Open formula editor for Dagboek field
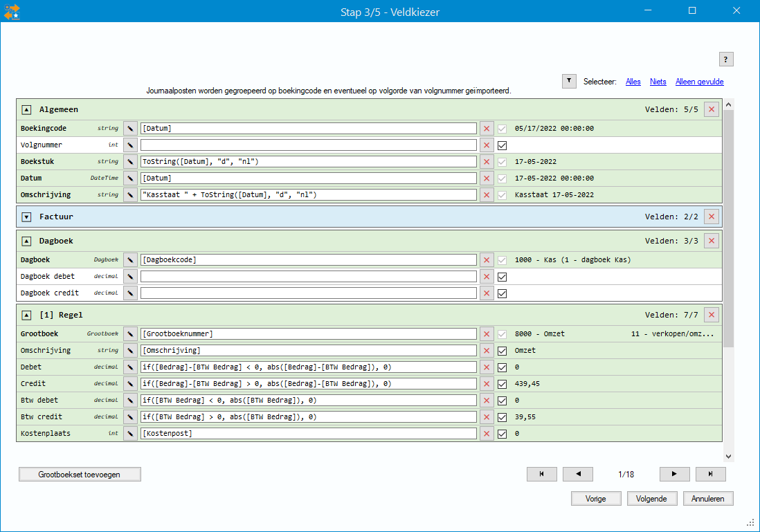This screenshot has width=760, height=532. (x=130, y=259)
